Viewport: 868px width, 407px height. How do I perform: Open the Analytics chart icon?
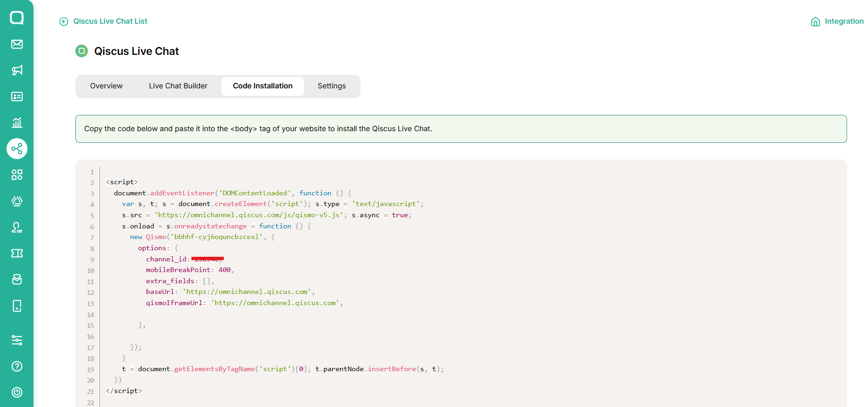pos(17,122)
